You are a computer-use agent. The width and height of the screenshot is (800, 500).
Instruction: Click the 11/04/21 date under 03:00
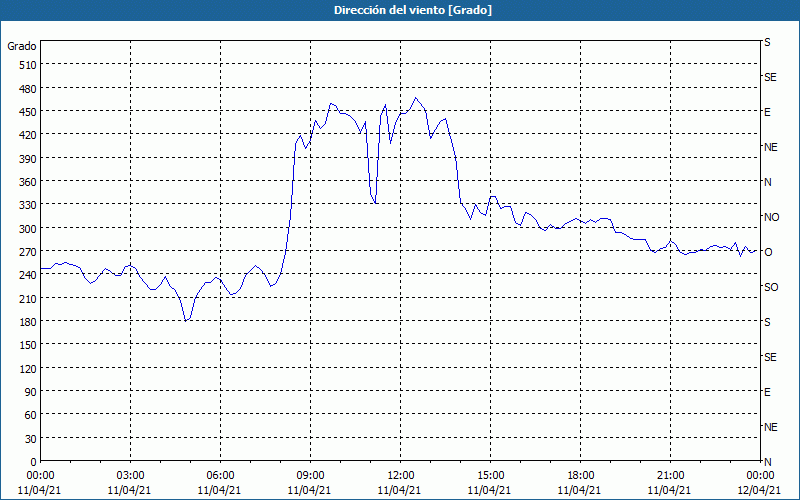pos(130,490)
